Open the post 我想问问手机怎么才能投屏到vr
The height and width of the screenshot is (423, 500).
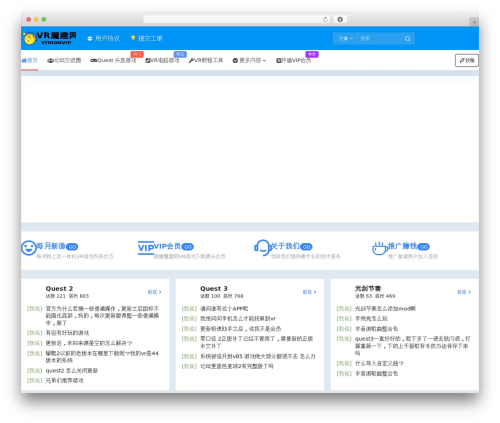(238, 319)
